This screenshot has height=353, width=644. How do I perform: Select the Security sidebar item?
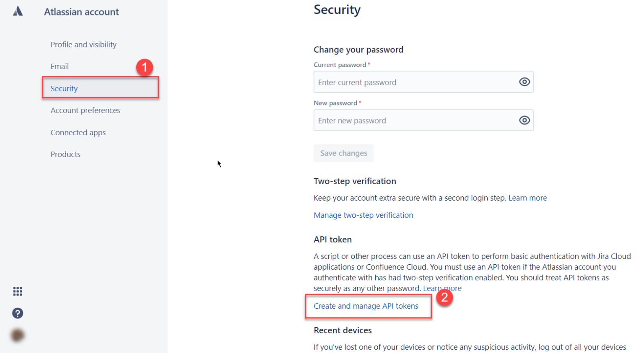[64, 88]
